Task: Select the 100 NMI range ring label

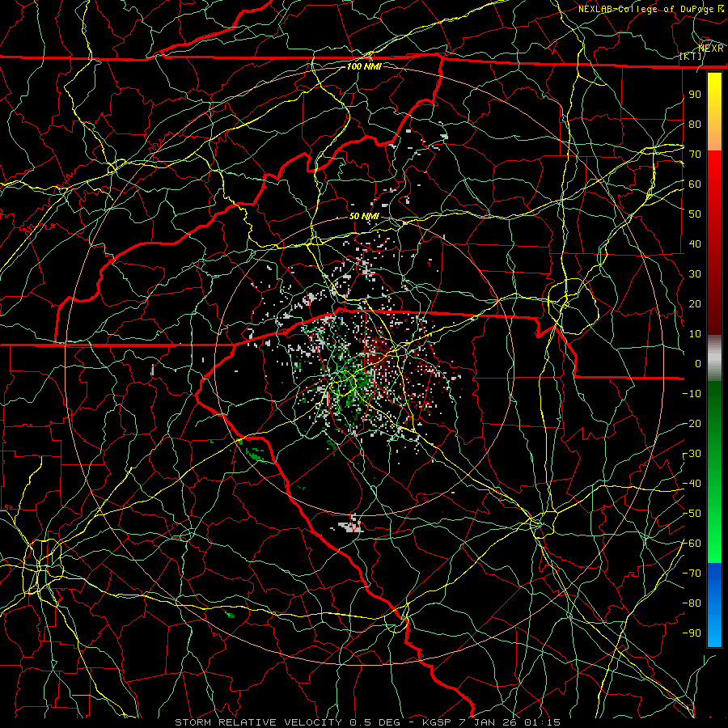Action: click(x=364, y=66)
